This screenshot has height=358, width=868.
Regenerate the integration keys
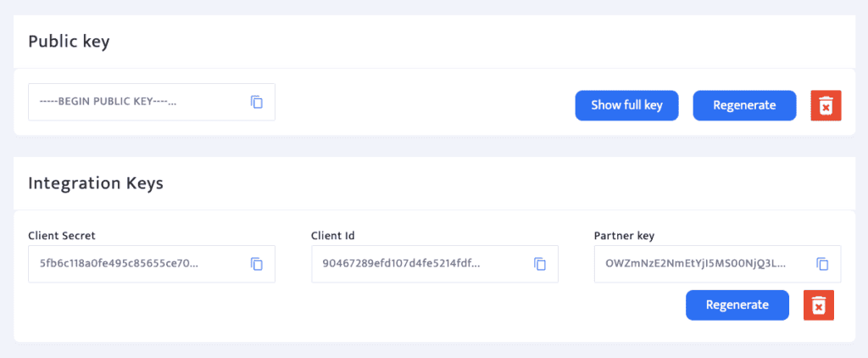point(737,305)
